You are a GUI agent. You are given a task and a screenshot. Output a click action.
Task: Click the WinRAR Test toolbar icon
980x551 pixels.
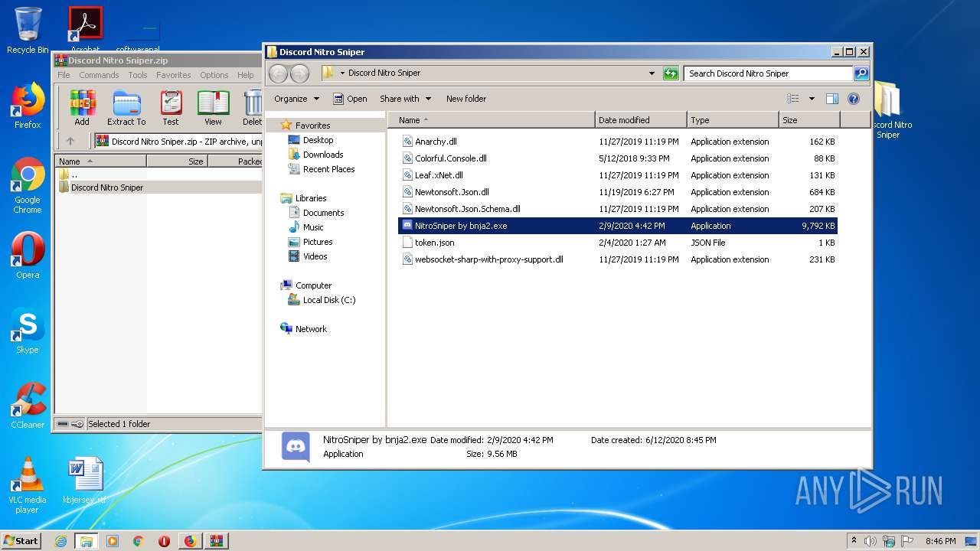coord(171,108)
